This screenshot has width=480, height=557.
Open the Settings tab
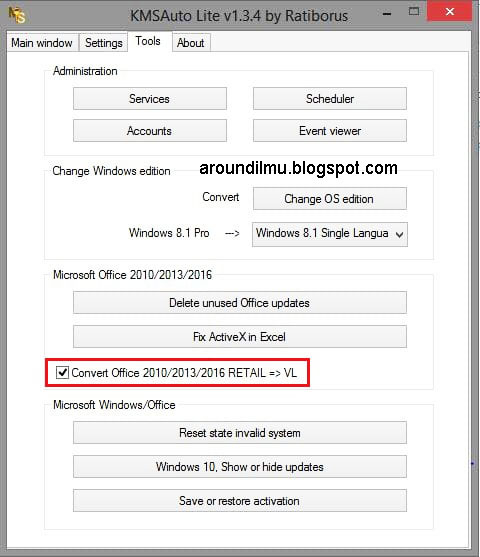coord(103,43)
